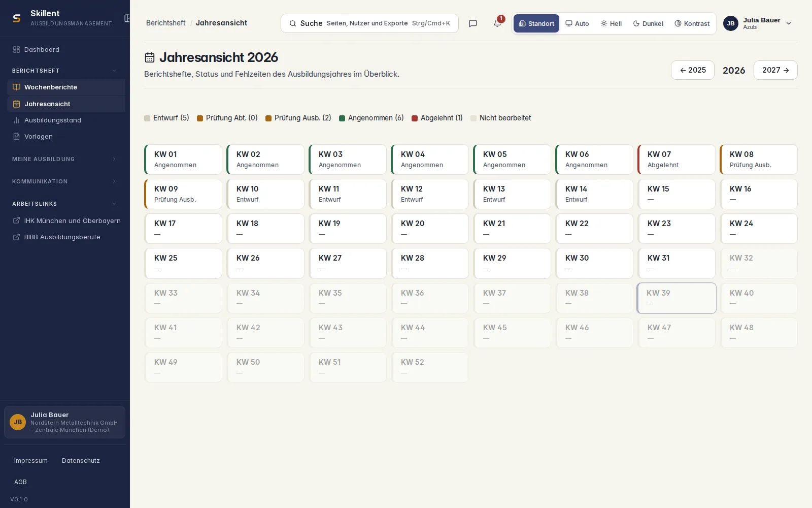
Task: Open Ausbildungsstand chart icon entry
Action: 16,120
